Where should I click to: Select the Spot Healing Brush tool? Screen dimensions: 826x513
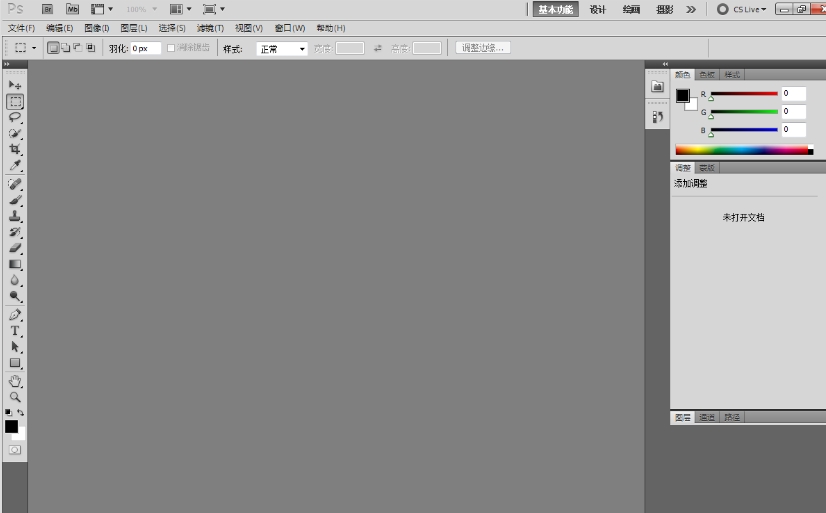pyautogui.click(x=15, y=184)
